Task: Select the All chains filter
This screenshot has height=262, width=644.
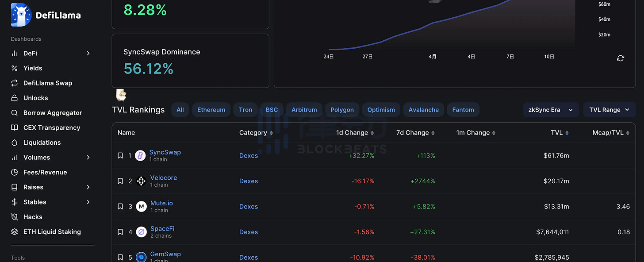Action: (180, 110)
